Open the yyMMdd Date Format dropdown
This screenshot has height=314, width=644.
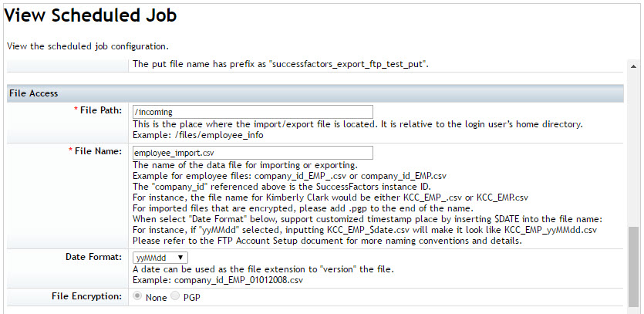(x=160, y=258)
